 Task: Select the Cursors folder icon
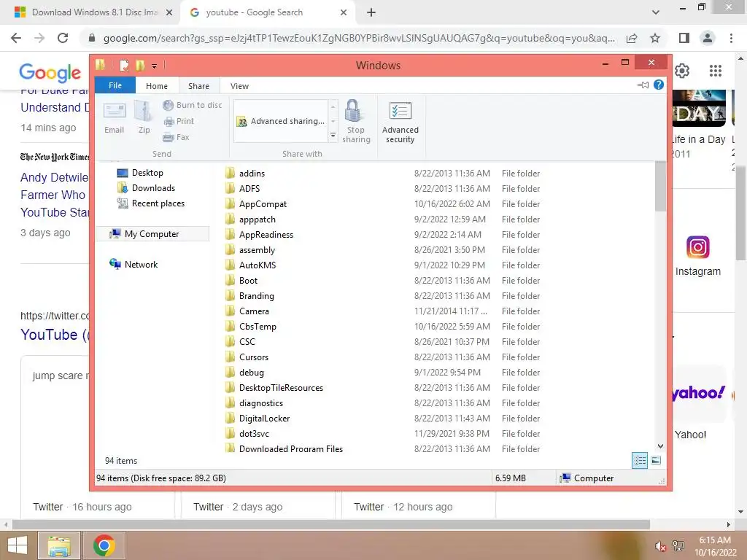[230, 357]
